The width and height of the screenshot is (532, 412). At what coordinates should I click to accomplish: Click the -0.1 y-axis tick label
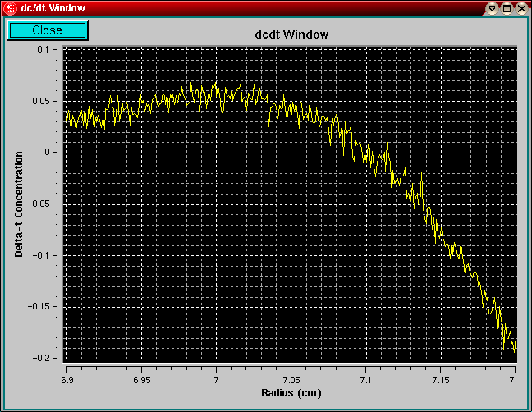(x=44, y=255)
